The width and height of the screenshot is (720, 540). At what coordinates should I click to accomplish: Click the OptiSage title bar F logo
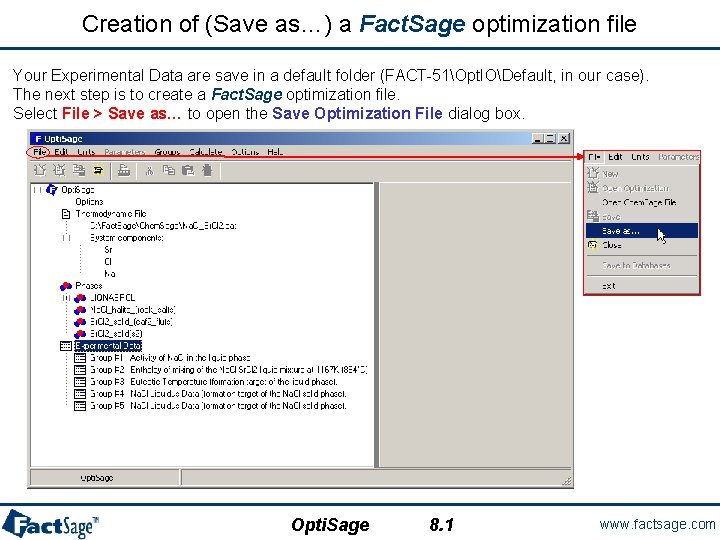38,139
